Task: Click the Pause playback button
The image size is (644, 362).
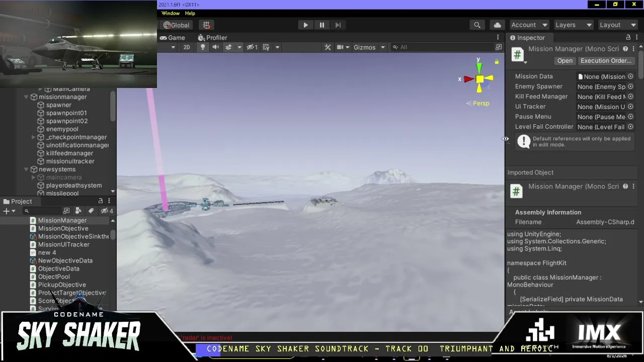Action: click(x=322, y=25)
